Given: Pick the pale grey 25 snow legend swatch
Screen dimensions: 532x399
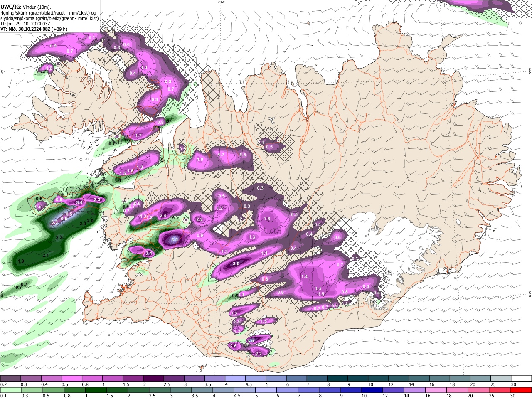Looking at the screenshot, I should (500, 379).
